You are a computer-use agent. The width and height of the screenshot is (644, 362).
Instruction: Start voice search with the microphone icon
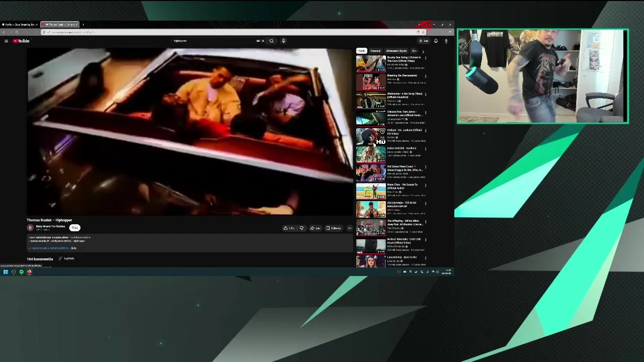point(283,41)
